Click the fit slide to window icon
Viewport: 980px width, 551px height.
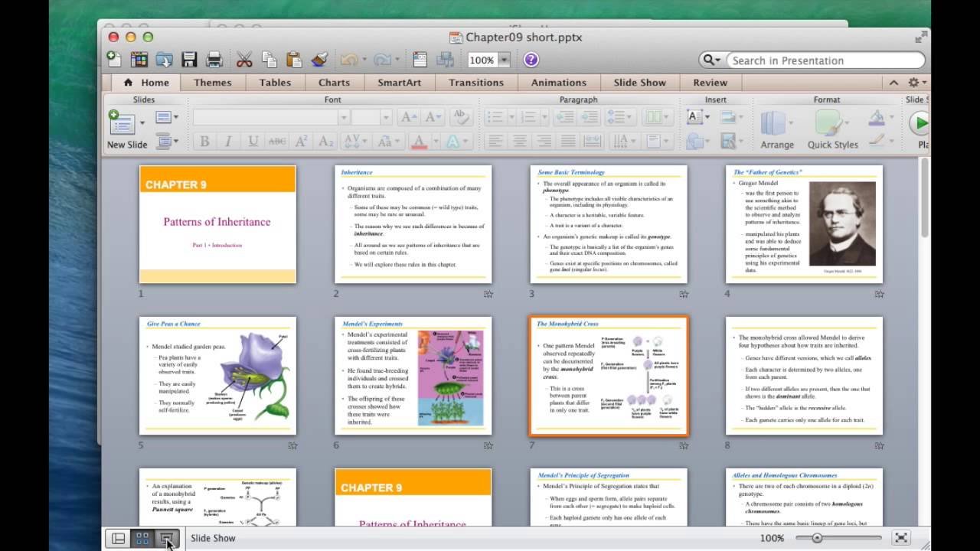click(x=901, y=538)
